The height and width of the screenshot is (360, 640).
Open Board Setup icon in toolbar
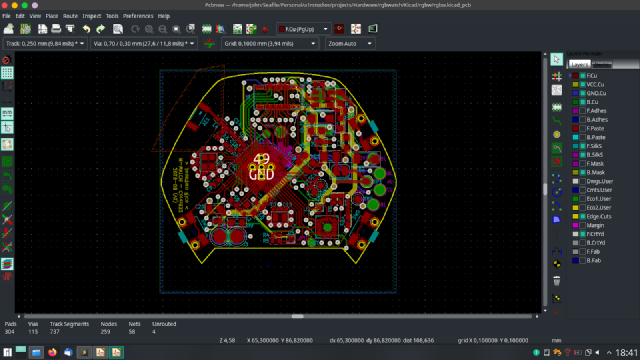[26, 29]
